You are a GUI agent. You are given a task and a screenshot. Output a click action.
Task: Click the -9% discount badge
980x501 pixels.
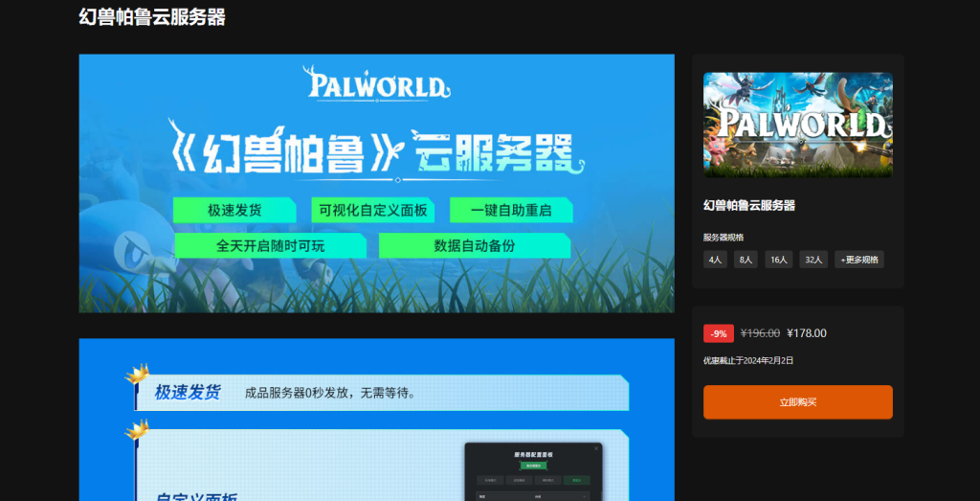pyautogui.click(x=718, y=333)
